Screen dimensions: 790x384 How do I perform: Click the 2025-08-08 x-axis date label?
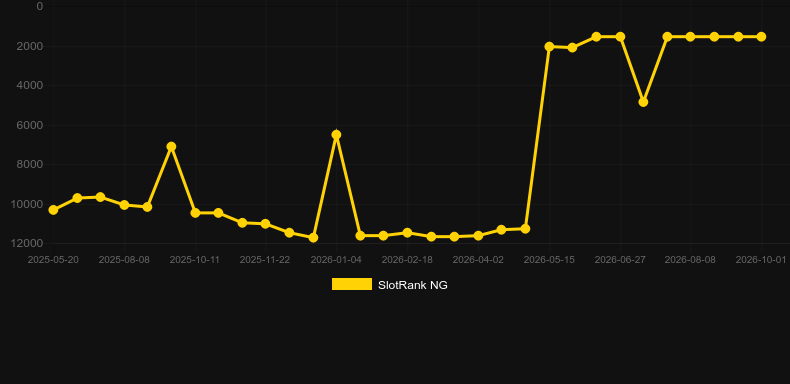click(124, 260)
